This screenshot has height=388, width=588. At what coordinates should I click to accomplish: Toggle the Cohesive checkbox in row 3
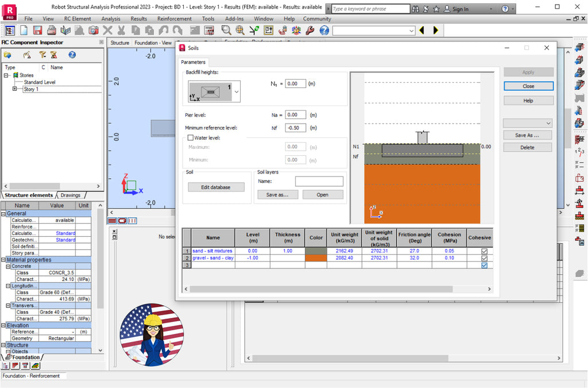tap(483, 265)
